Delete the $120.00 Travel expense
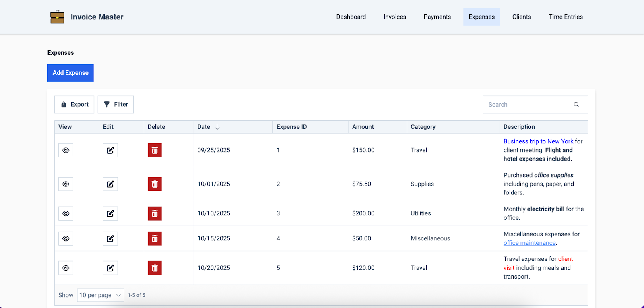644x308 pixels. coord(155,268)
